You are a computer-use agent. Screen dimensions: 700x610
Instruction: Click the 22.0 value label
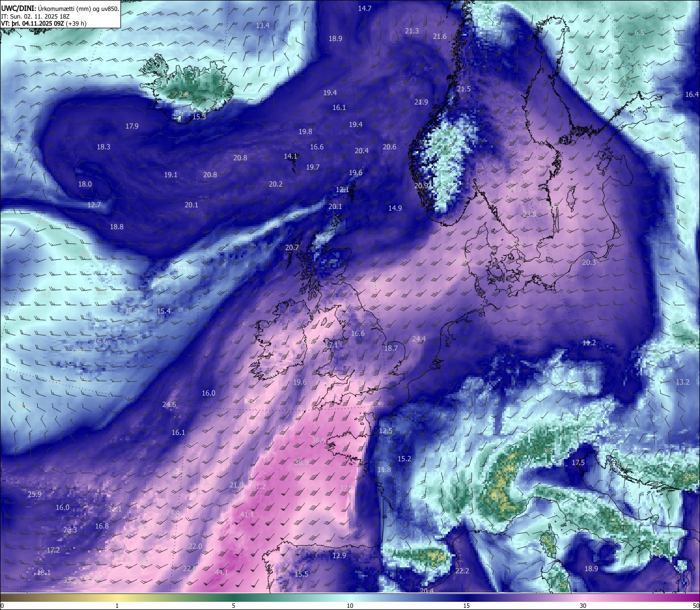[x=195, y=546]
